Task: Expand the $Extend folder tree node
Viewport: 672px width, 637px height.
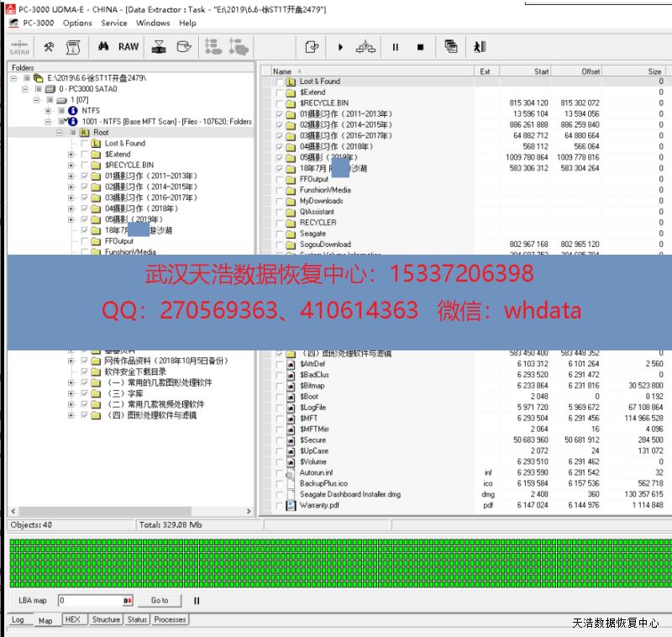Action: tap(71, 155)
